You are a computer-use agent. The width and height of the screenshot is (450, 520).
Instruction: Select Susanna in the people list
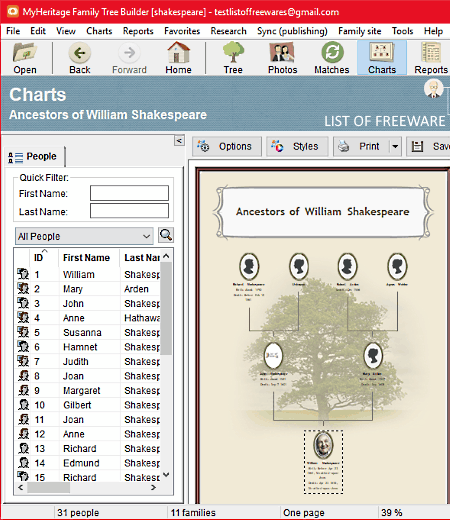(x=88, y=332)
